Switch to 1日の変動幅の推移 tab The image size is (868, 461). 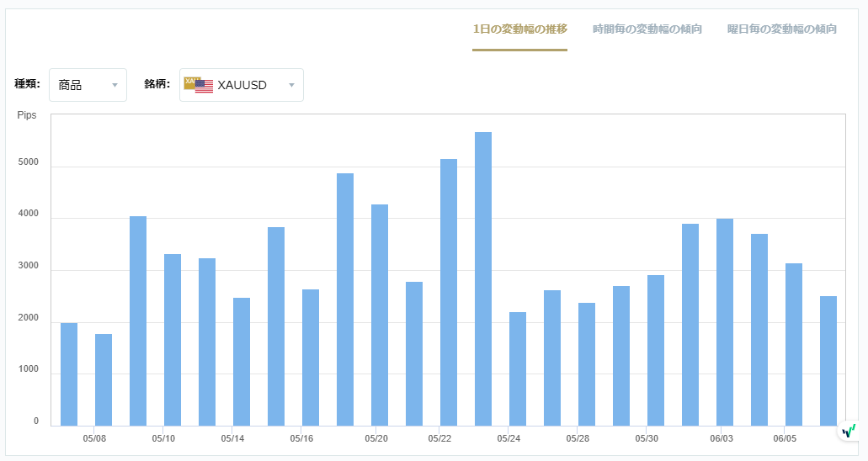(x=519, y=29)
